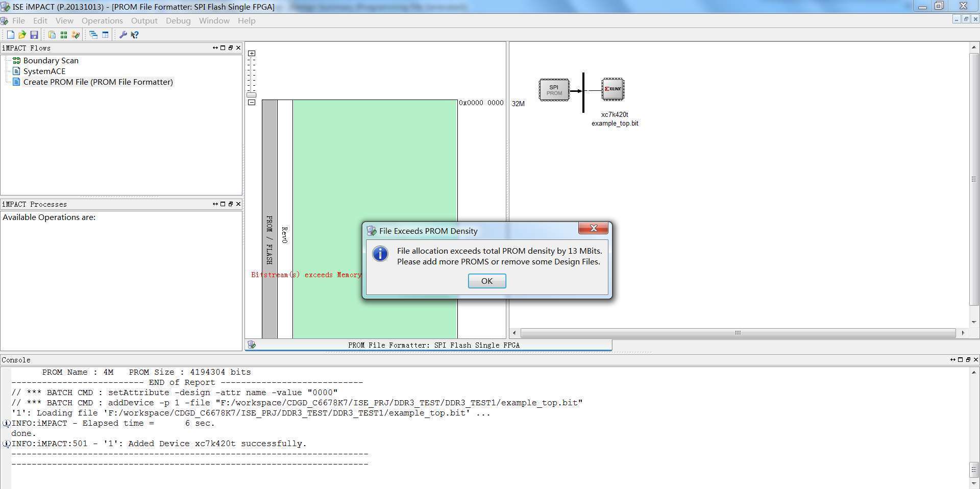
Task: Click the Rev0 column in the memory map
Action: (285, 218)
